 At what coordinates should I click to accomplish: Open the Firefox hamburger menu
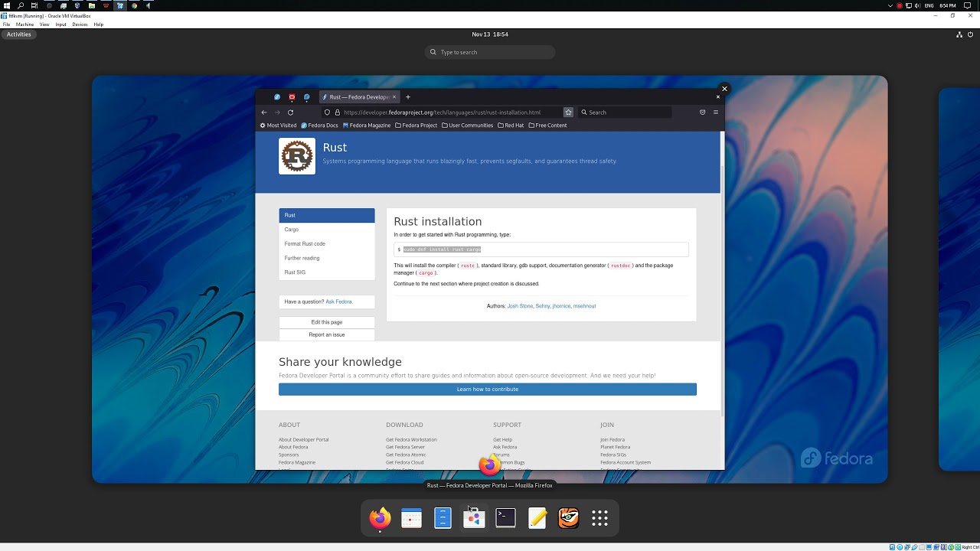716,112
